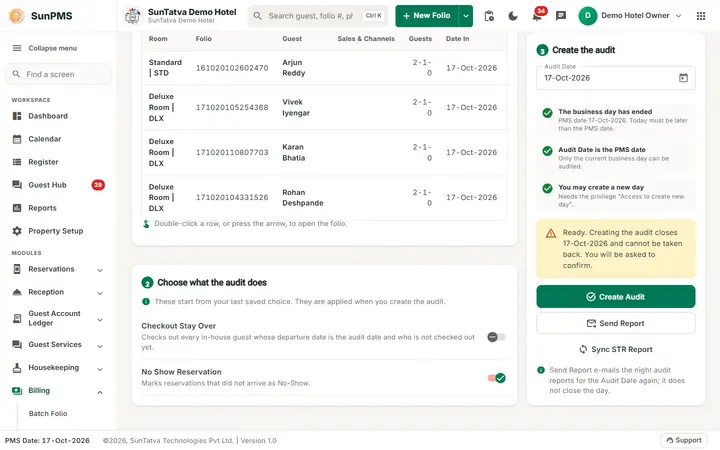Open Reports from the sidebar
Screen dimensions: 720x450
click(x=42, y=208)
